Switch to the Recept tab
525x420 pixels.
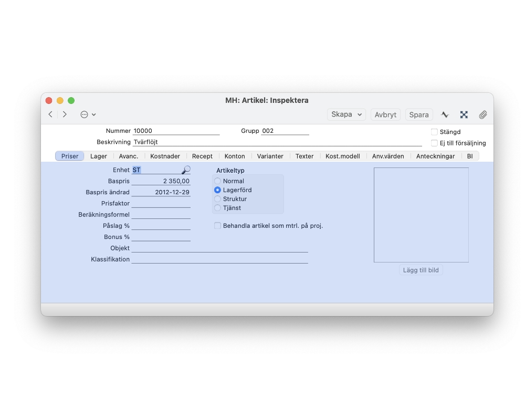pyautogui.click(x=202, y=156)
